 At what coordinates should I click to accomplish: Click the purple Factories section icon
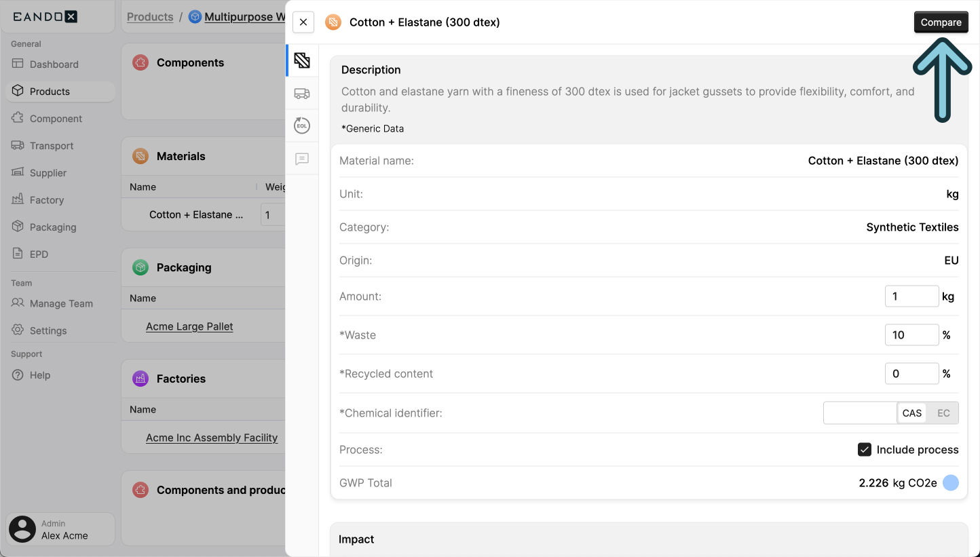140,379
